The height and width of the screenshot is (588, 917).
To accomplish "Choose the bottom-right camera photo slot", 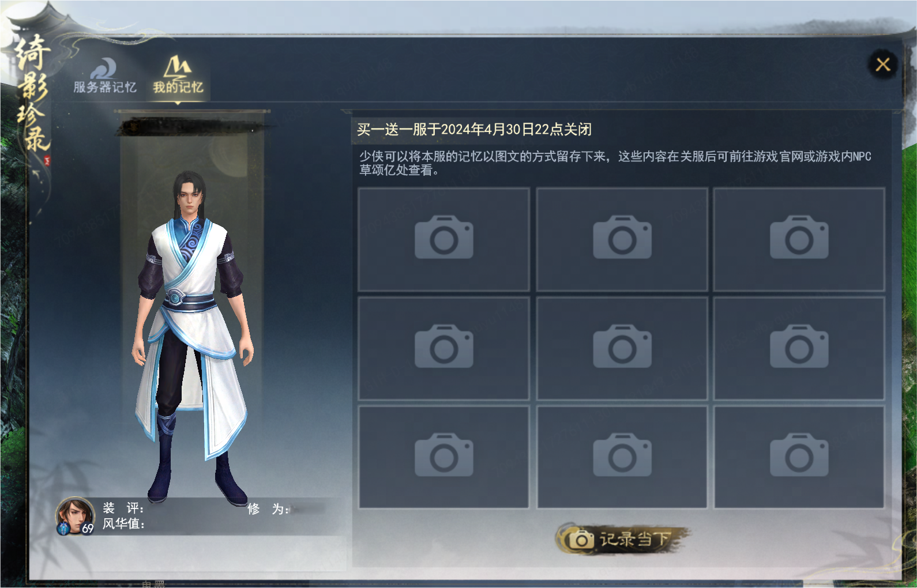I will click(x=799, y=457).
